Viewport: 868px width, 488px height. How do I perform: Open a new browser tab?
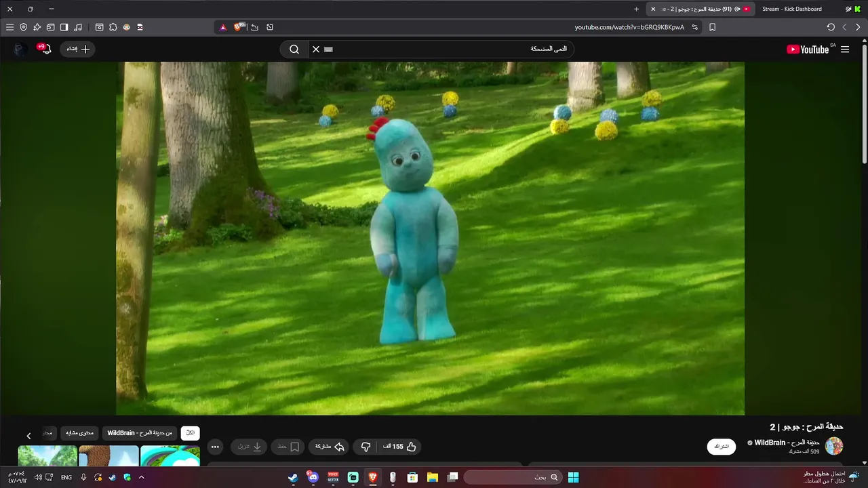click(x=636, y=9)
